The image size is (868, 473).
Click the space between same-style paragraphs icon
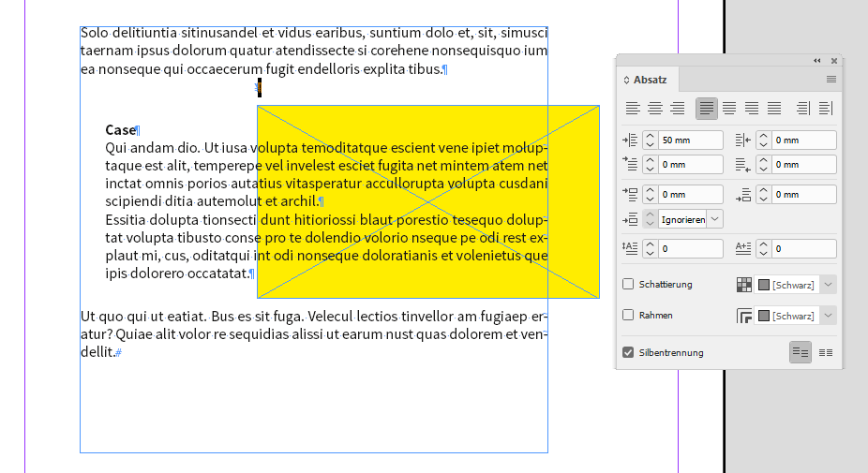pos(630,219)
